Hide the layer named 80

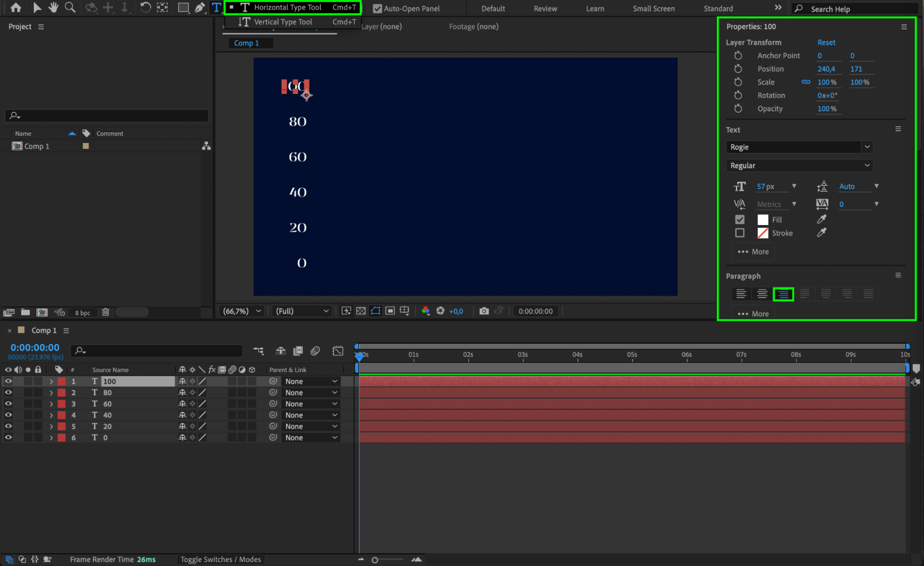(x=8, y=392)
